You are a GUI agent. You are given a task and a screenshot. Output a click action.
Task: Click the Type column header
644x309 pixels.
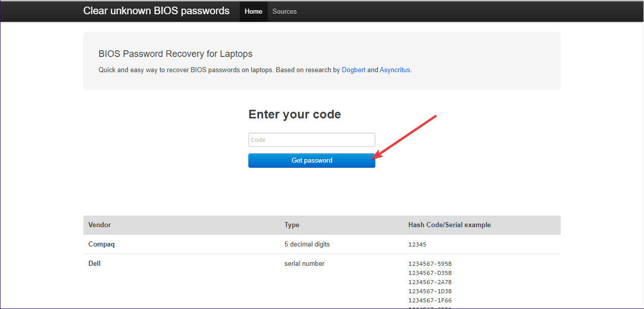click(292, 225)
